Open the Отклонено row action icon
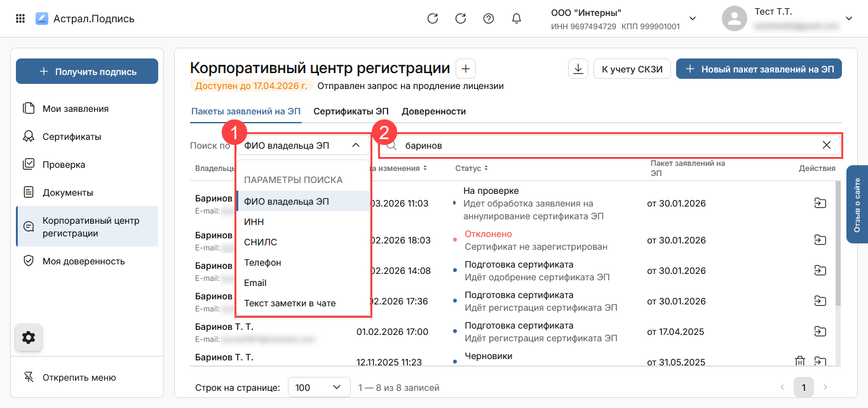Image resolution: width=868 pixels, height=408 pixels. coord(820,240)
